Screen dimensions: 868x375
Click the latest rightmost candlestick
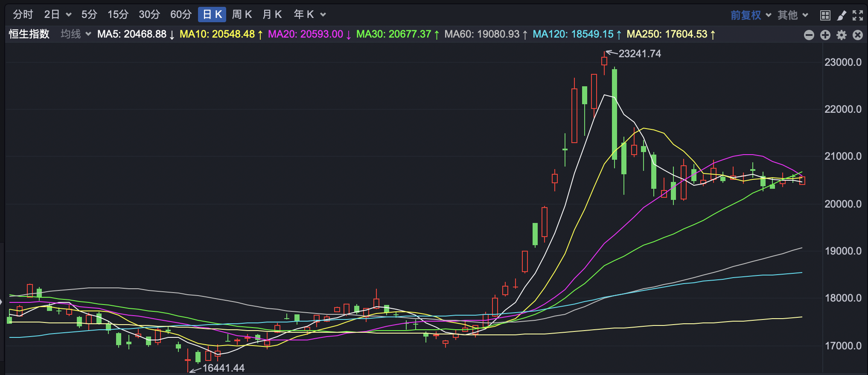(802, 180)
